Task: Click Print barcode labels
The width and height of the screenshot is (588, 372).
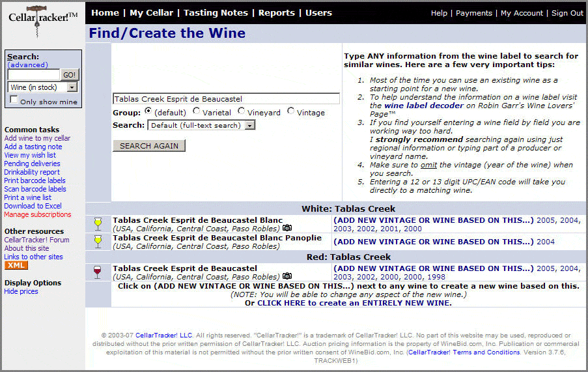Action: tap(35, 180)
